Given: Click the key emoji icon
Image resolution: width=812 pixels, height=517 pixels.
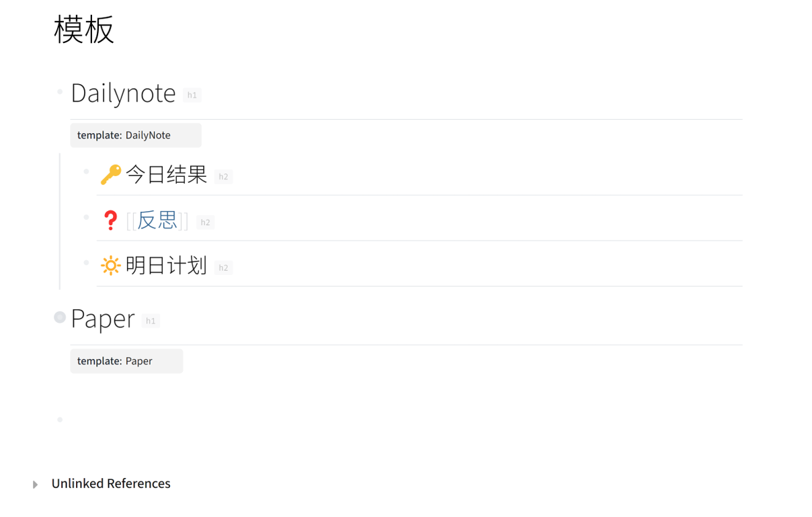Looking at the screenshot, I should pyautogui.click(x=110, y=175).
